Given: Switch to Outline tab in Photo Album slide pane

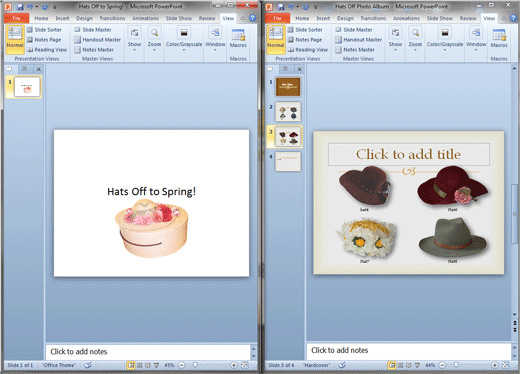Looking at the screenshot, I should (285, 69).
